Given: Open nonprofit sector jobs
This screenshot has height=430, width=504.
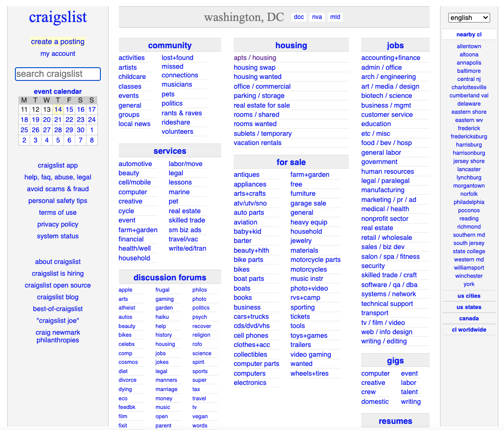Looking at the screenshot, I should pyautogui.click(x=385, y=219).
